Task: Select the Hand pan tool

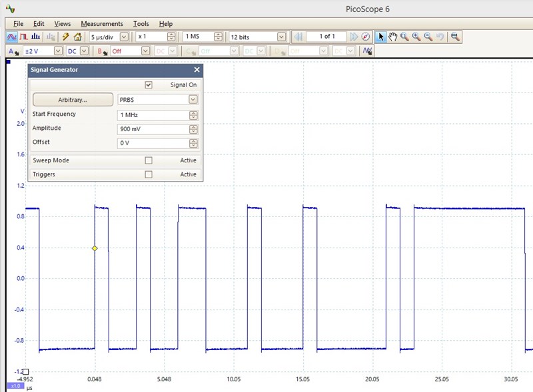Action: tap(393, 37)
